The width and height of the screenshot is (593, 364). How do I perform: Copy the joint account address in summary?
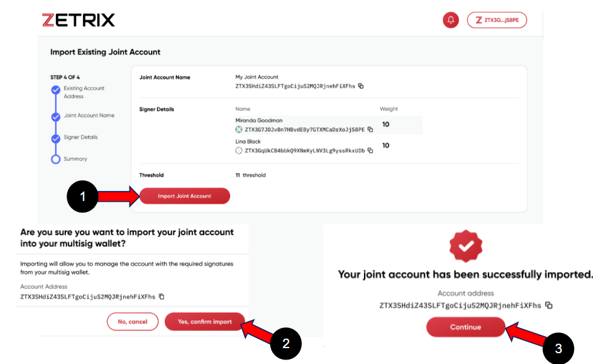(x=361, y=86)
